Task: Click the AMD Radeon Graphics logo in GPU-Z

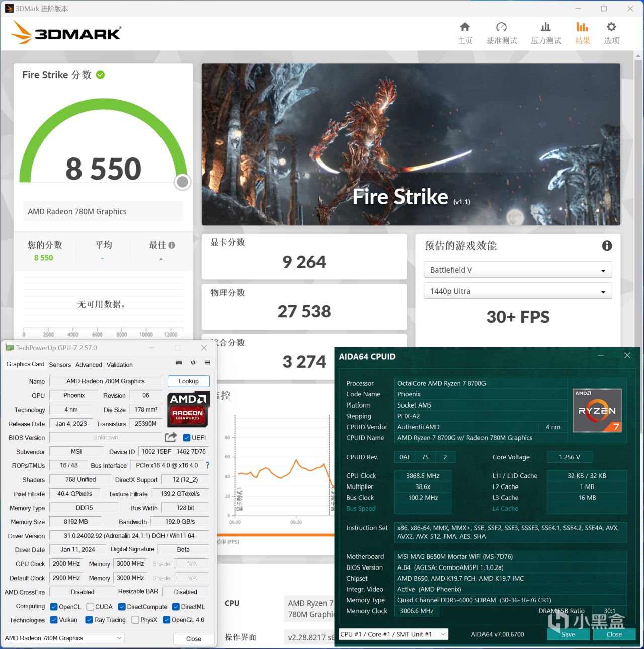Action: coord(188,409)
